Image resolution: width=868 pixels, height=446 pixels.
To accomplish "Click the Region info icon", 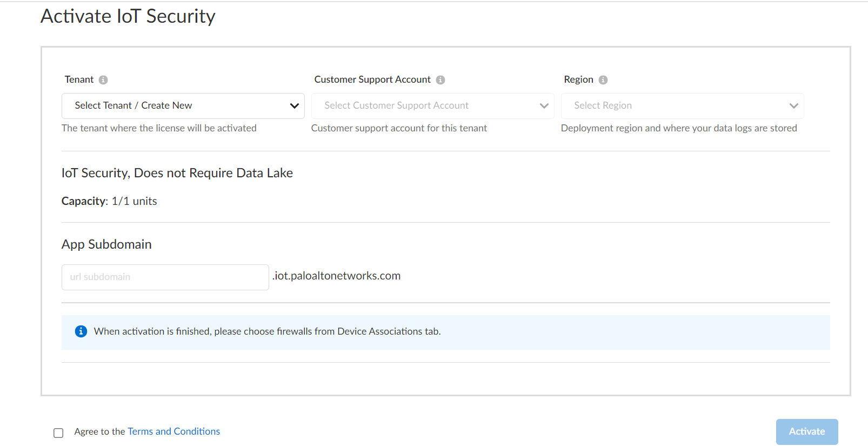I will pyautogui.click(x=603, y=80).
